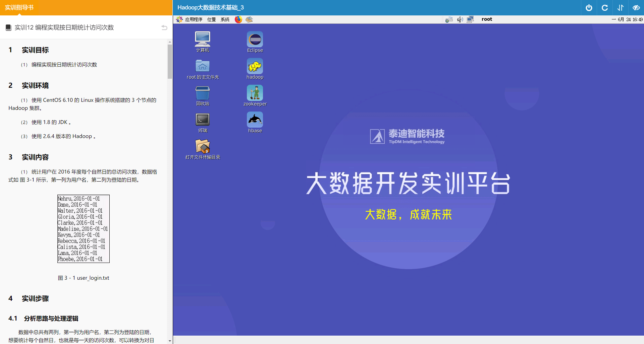Viewport: 644px width, 344px height.
Task: Click the guide panel scrollbar thumb
Action: pyautogui.click(x=170, y=62)
